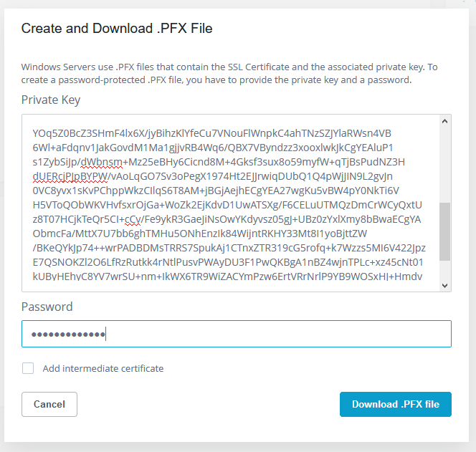
Task: Click the Private Key scrollbar down arrow
Action: click(444, 285)
